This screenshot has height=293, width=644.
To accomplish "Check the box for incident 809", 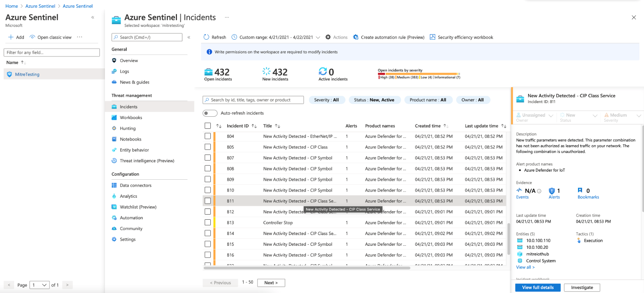I will click(x=208, y=179).
